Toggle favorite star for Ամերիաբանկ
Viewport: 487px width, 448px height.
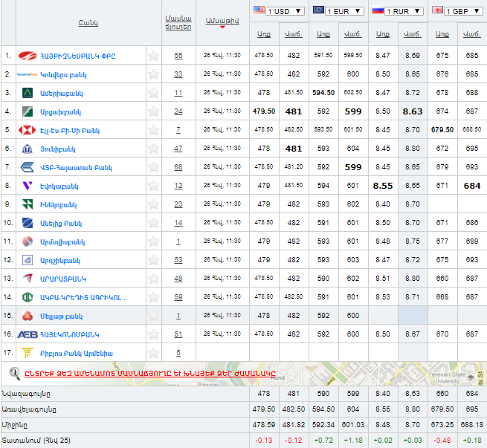153,93
